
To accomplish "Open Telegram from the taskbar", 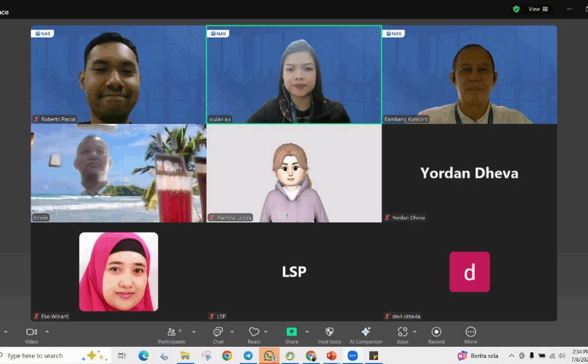I will 248,355.
